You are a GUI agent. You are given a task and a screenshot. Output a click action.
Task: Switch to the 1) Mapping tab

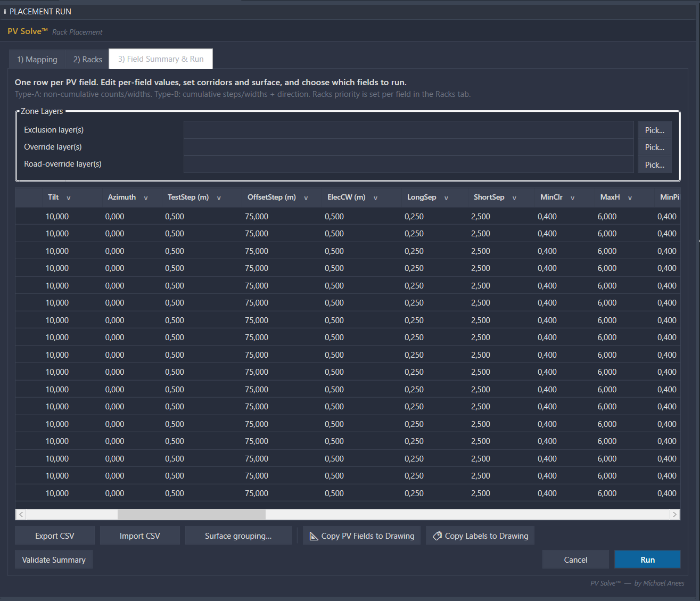tap(37, 59)
